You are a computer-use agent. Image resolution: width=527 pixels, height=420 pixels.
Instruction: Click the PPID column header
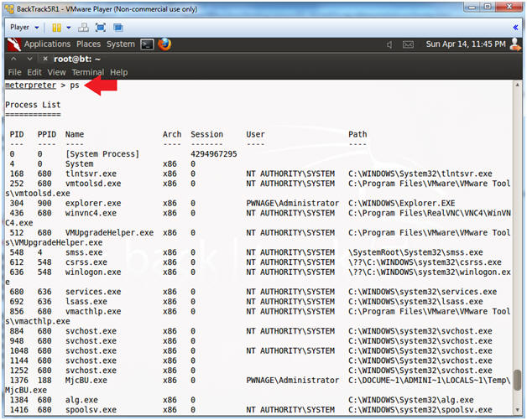point(47,134)
